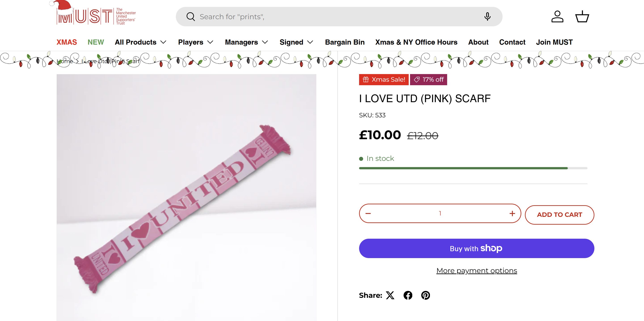The width and height of the screenshot is (644, 321).
Task: Open the account profile icon
Action: point(557,17)
